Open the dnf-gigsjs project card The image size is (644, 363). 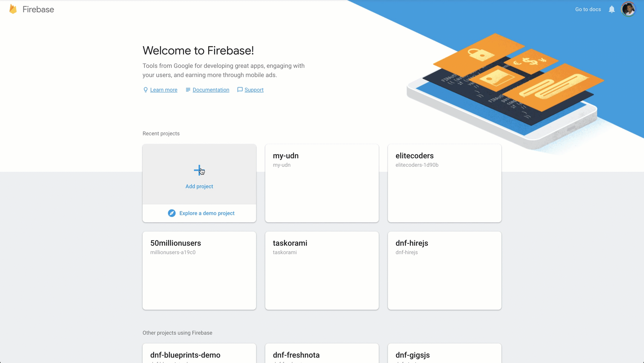445,353
